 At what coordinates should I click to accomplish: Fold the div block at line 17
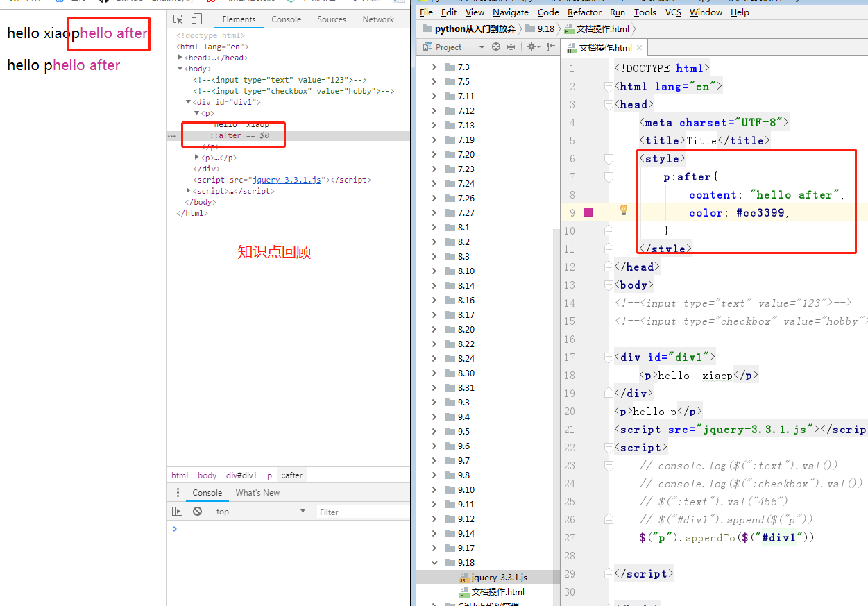tap(609, 357)
